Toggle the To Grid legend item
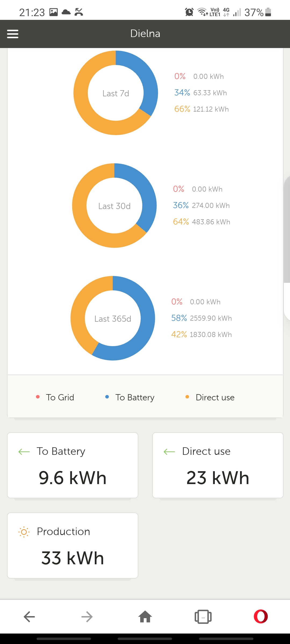The width and height of the screenshot is (290, 644). [x=55, y=397]
